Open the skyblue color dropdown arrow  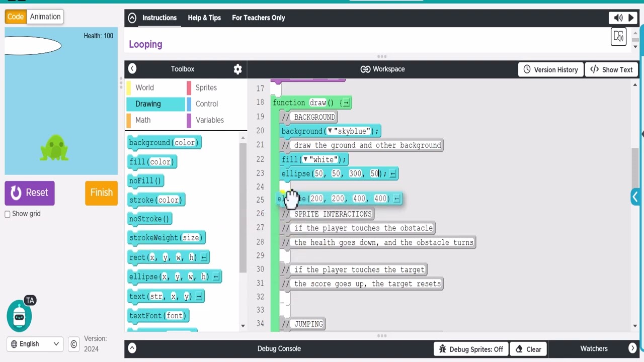pyautogui.click(x=330, y=131)
